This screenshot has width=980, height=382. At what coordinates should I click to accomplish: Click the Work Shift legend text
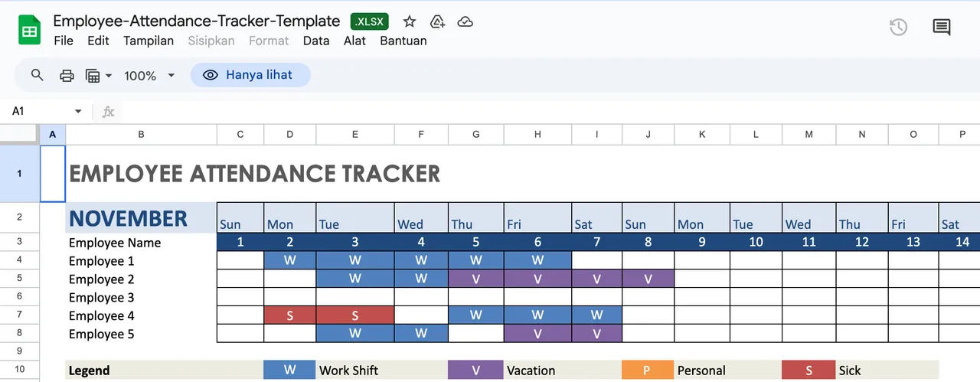pos(349,371)
